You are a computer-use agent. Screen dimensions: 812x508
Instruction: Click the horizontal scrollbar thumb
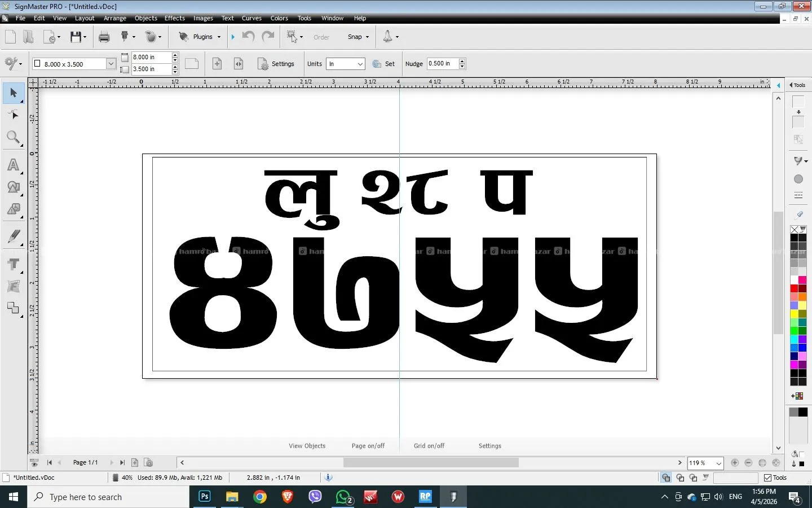pos(431,463)
